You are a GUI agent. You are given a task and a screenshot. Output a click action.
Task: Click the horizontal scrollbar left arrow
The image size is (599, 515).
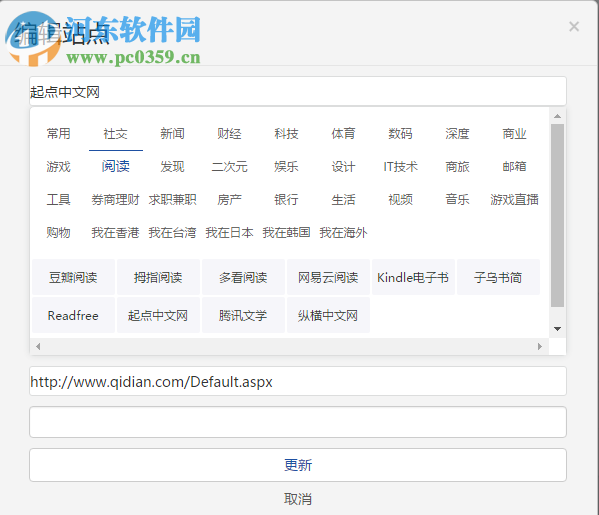coord(37,347)
